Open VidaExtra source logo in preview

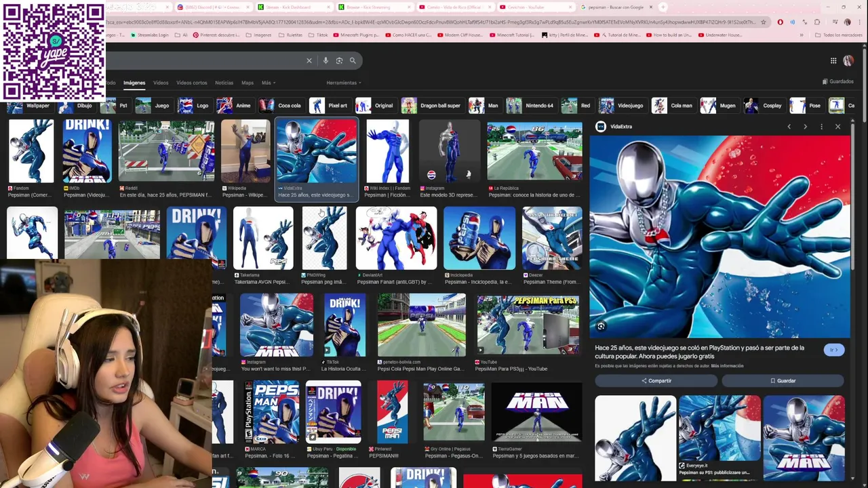[600, 127]
